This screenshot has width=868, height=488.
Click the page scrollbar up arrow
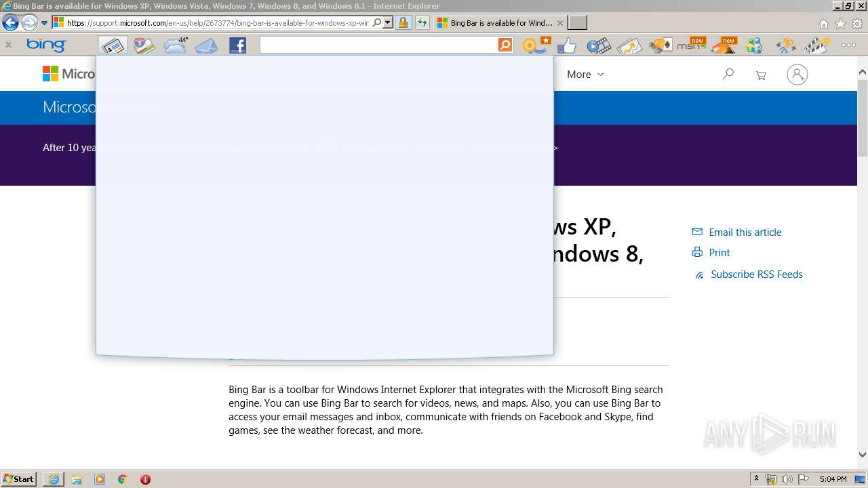(x=863, y=72)
